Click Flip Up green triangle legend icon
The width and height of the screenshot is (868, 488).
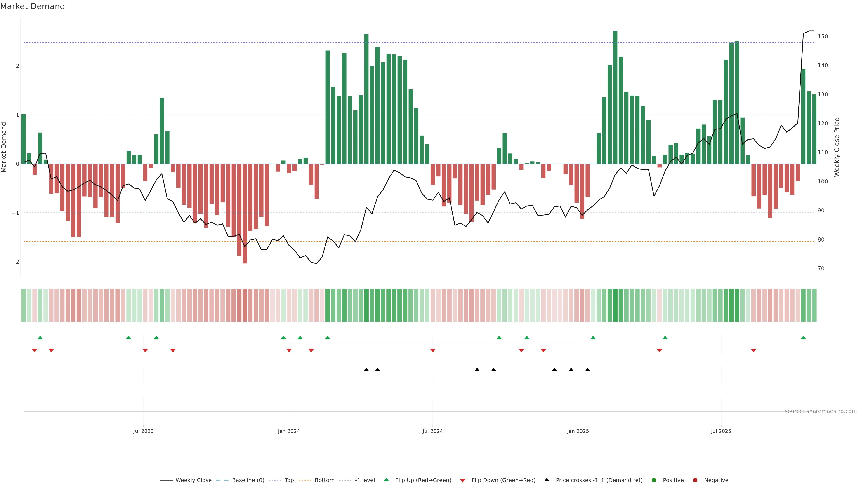click(387, 480)
